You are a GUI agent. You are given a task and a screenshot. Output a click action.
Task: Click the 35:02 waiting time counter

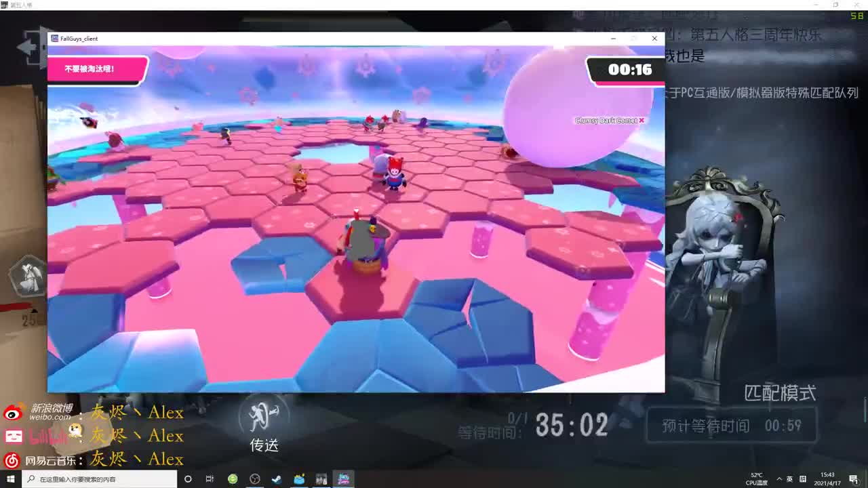[x=572, y=426]
